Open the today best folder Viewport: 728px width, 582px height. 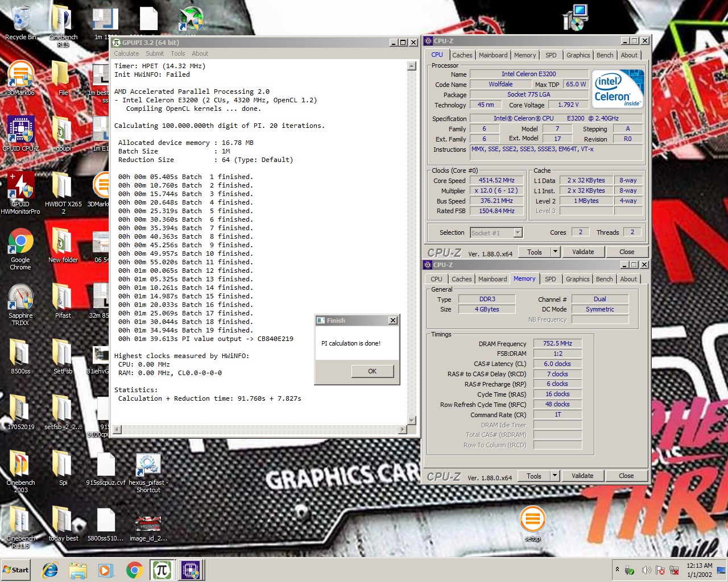coord(63,524)
